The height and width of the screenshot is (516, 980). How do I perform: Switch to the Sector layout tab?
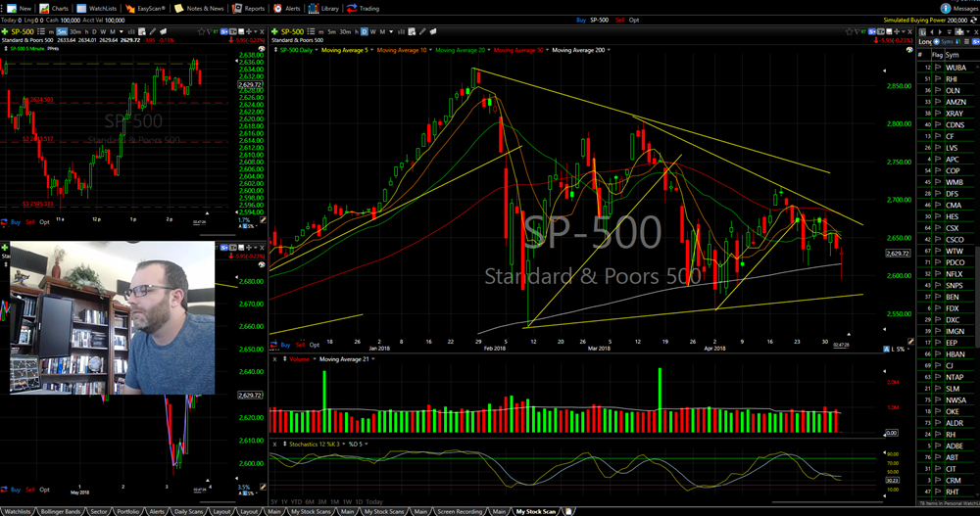(99, 512)
